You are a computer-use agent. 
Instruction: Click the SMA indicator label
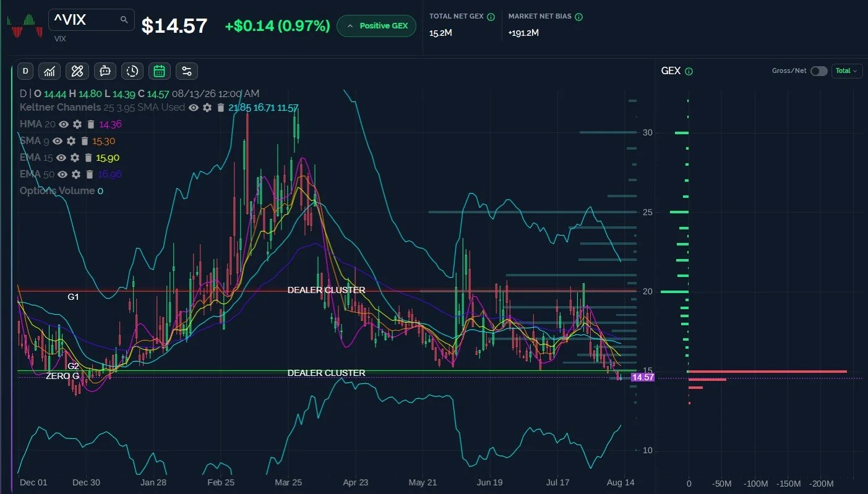click(30, 141)
